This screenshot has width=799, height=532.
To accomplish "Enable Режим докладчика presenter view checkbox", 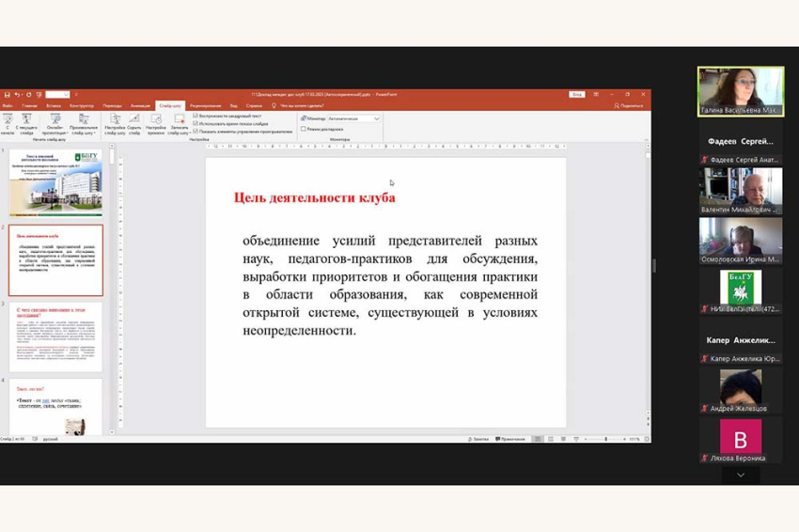I will point(304,129).
